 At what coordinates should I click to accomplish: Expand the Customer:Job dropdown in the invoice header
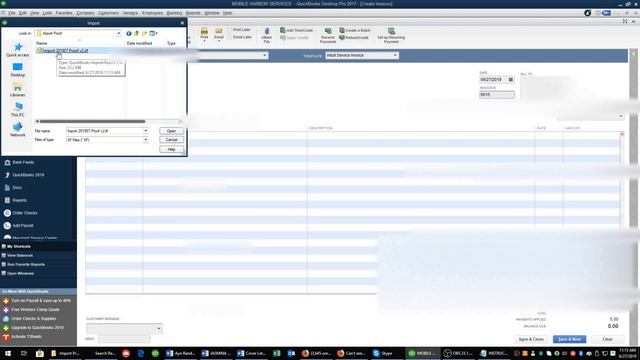pyautogui.click(x=264, y=55)
